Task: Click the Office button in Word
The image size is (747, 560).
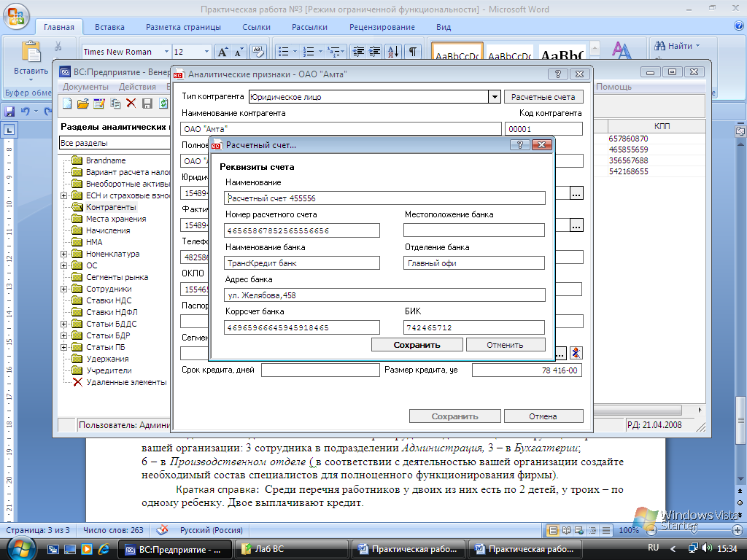Action: point(16,15)
